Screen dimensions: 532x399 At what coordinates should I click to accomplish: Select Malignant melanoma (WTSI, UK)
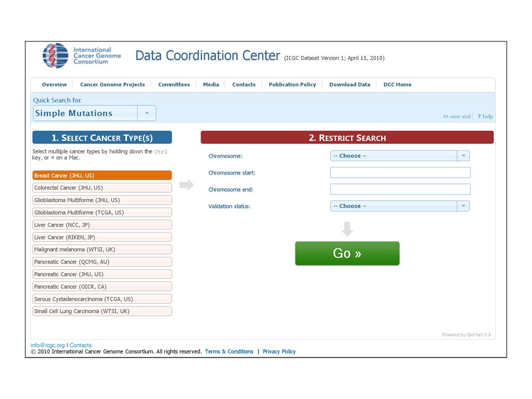click(102, 249)
